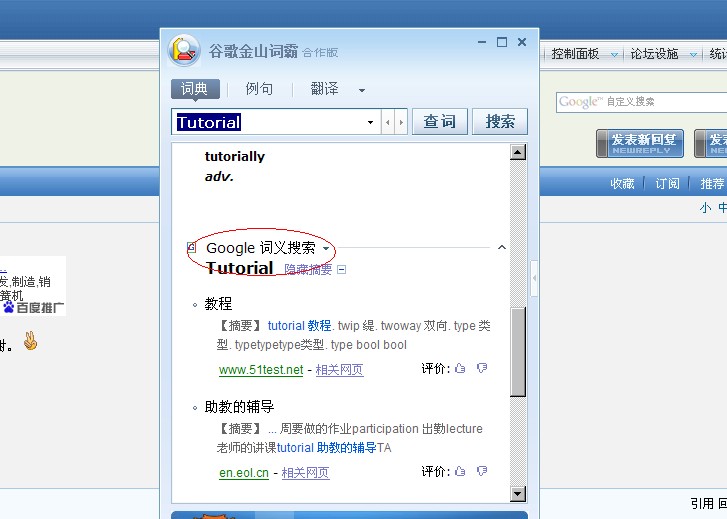
Task: Open the www.51test.net link
Action: [x=261, y=370]
